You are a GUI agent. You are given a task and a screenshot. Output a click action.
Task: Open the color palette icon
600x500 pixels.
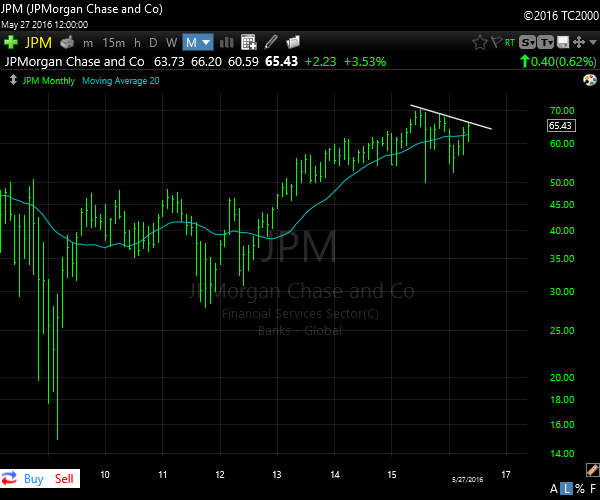click(590, 80)
